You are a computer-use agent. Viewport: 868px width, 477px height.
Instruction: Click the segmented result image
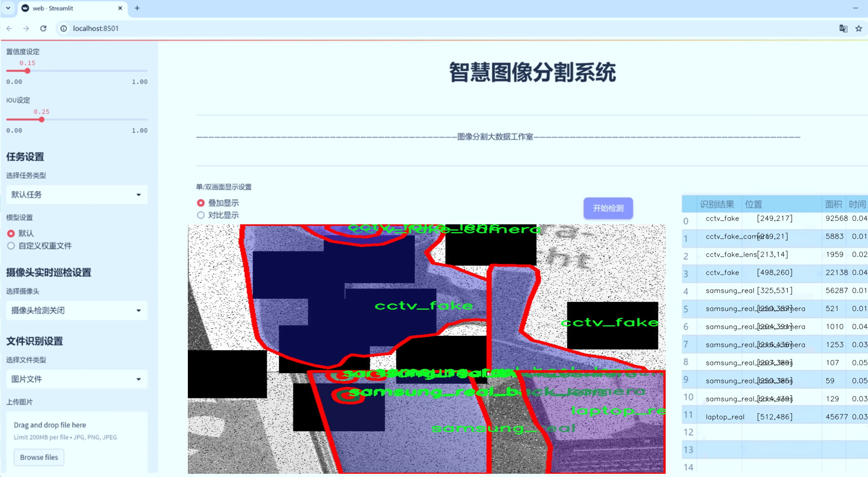tap(427, 349)
